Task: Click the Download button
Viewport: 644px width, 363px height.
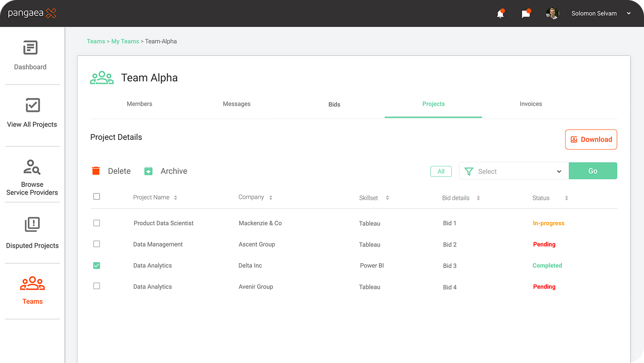Action: (x=591, y=139)
